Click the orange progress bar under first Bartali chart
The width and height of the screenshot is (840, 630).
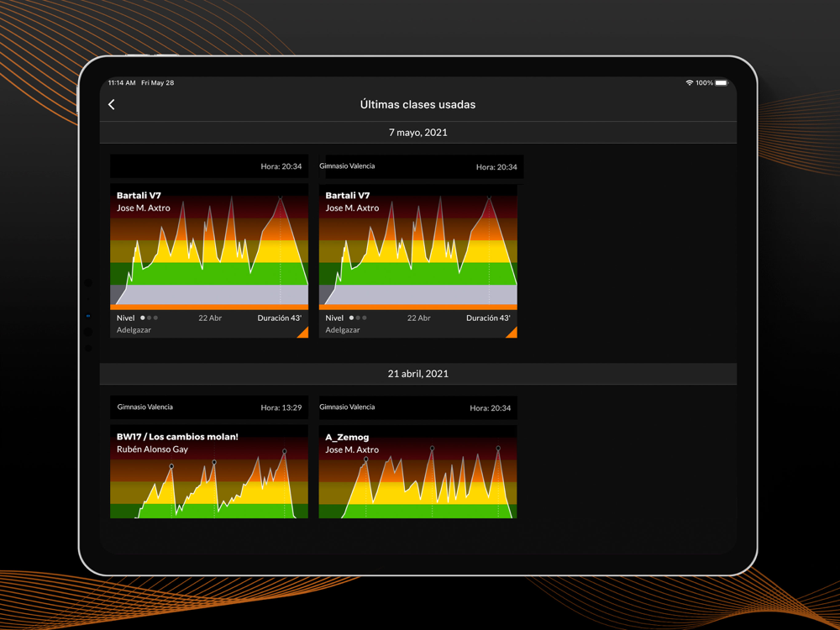(209, 307)
